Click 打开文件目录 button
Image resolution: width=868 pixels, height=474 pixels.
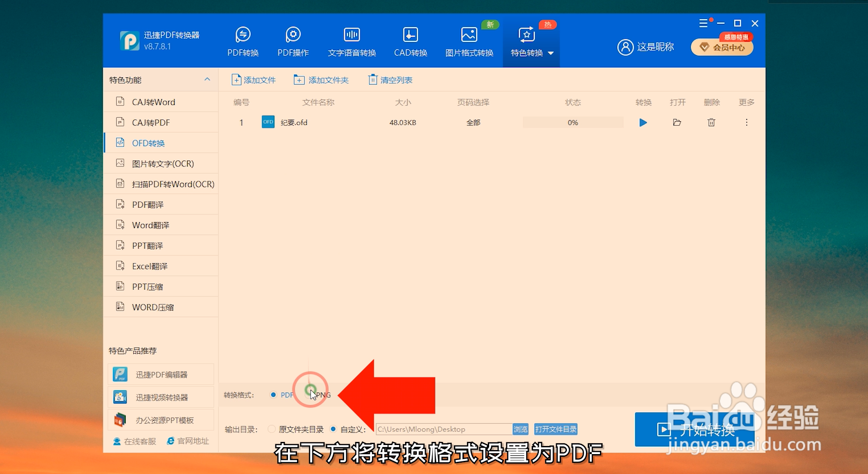(556, 429)
